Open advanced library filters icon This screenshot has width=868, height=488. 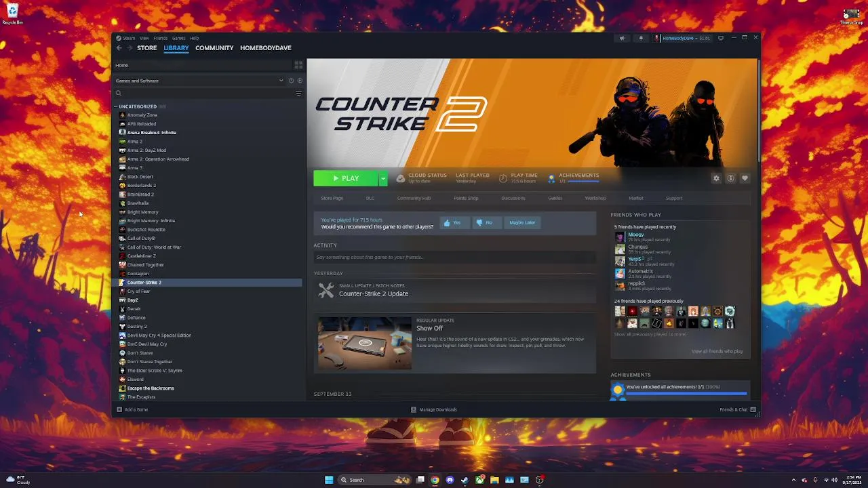pyautogui.click(x=298, y=94)
